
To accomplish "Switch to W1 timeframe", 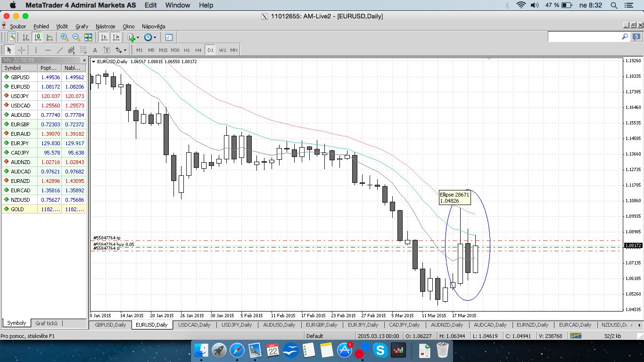I will coord(223,50).
